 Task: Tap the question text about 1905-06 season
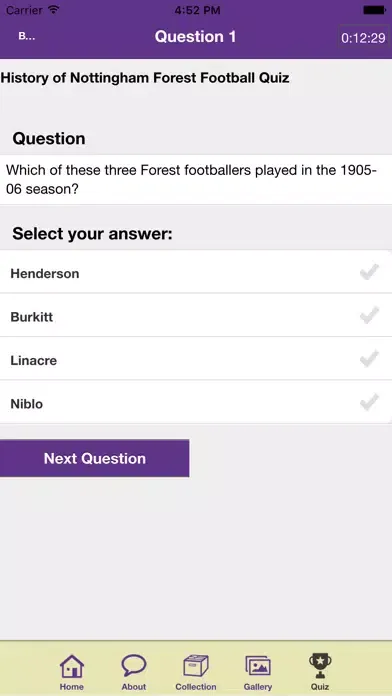click(192, 180)
